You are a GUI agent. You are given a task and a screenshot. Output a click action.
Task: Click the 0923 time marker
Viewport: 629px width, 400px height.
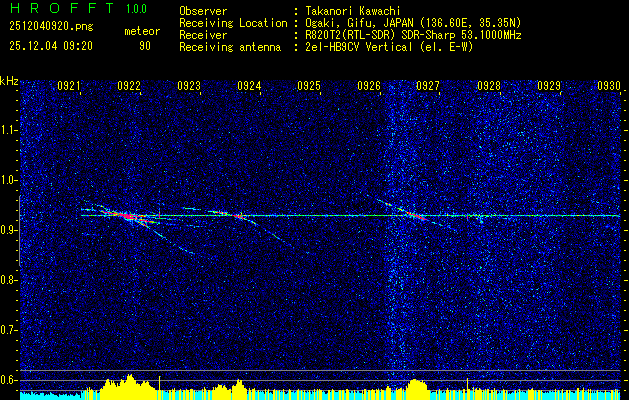click(x=189, y=85)
